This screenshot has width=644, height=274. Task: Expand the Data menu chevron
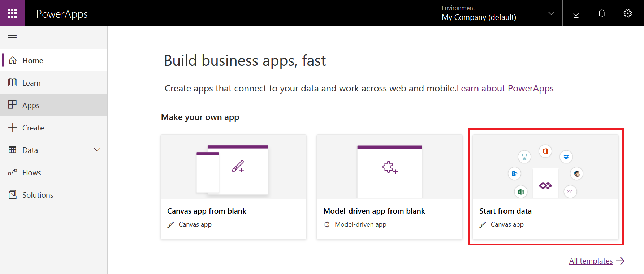(x=97, y=150)
